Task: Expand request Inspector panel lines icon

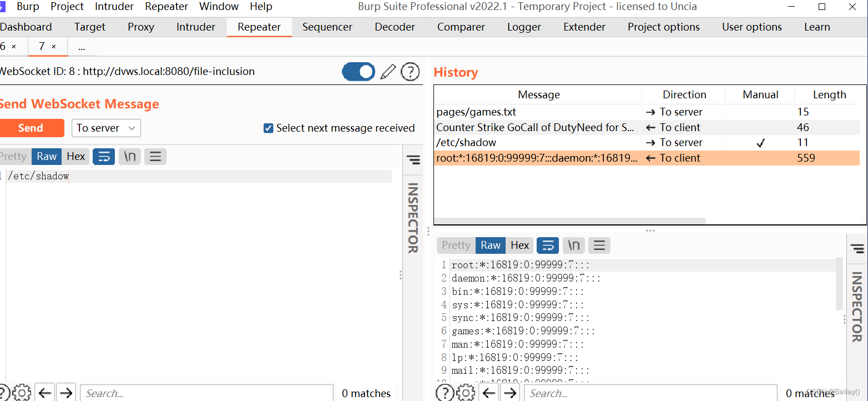Action: pyautogui.click(x=413, y=161)
